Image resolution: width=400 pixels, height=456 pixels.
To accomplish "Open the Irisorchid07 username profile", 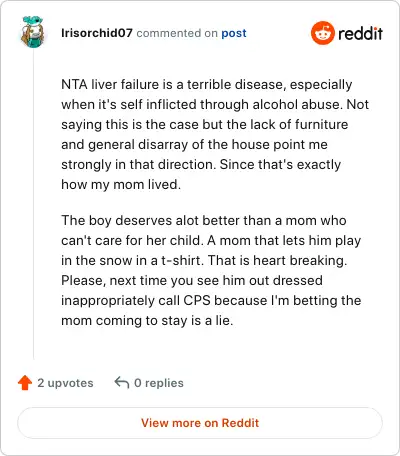I will pyautogui.click(x=97, y=33).
